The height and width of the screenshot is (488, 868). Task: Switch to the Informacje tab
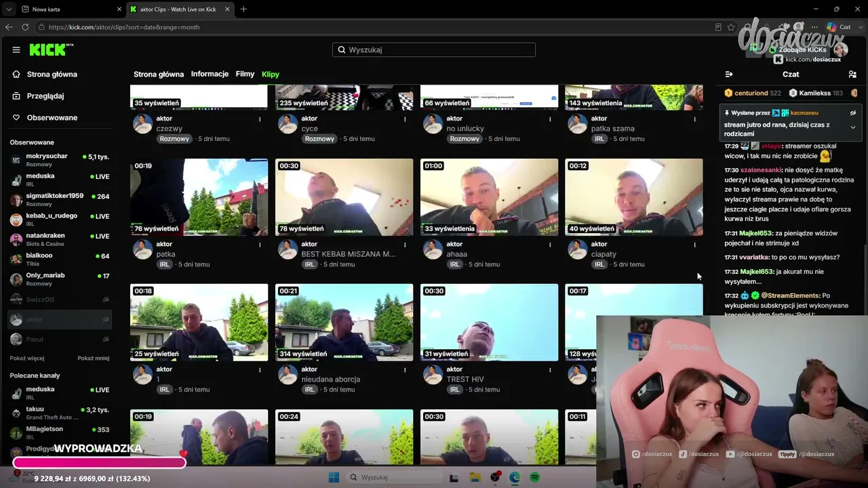point(210,74)
